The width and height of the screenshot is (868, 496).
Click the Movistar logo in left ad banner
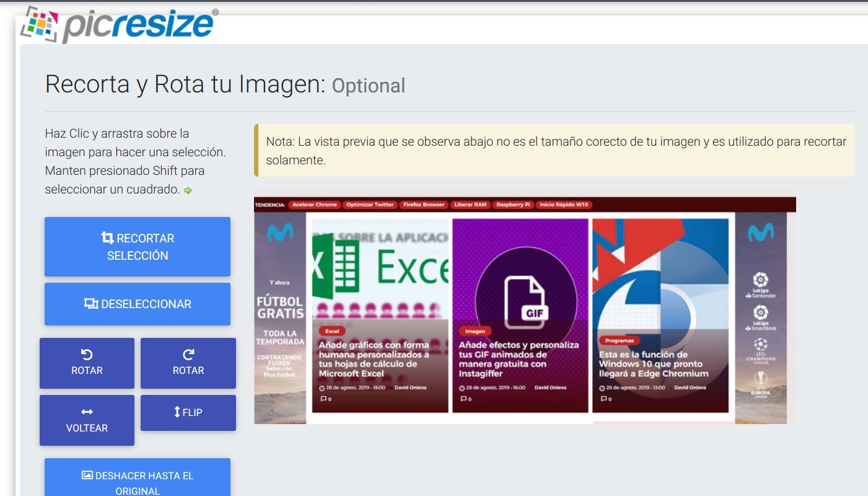click(x=280, y=233)
